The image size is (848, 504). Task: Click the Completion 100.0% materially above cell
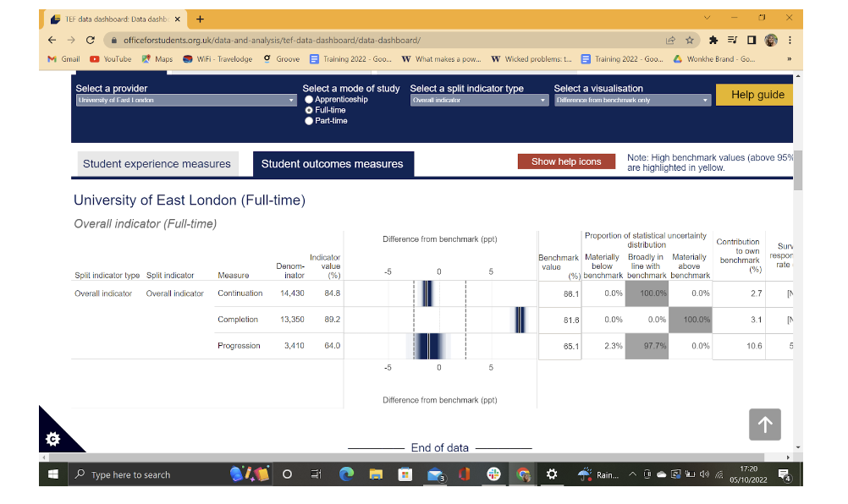point(691,320)
